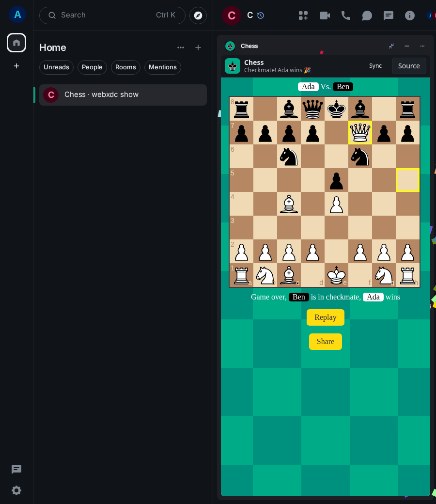This screenshot has height=504, width=436.
Task: Click the white bishop on c4
Action: tap(289, 204)
